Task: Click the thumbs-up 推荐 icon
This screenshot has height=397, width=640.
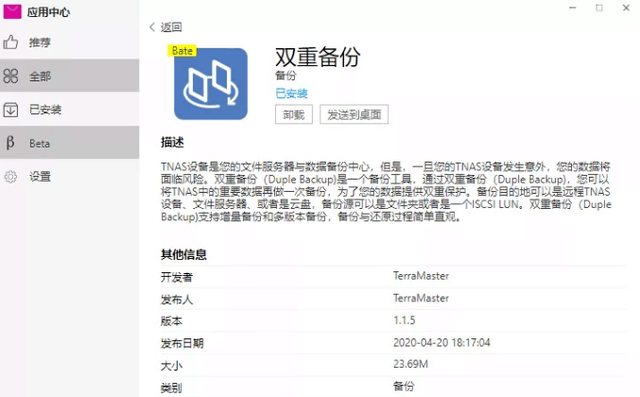Action: 11,42
